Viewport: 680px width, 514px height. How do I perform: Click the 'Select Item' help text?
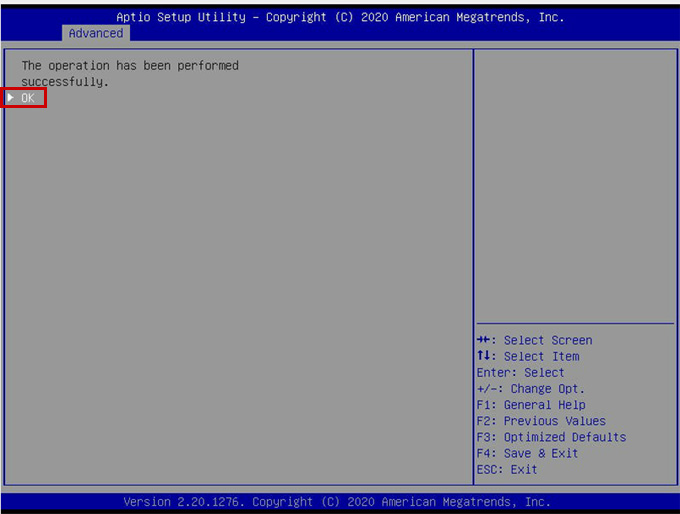pyautogui.click(x=541, y=356)
